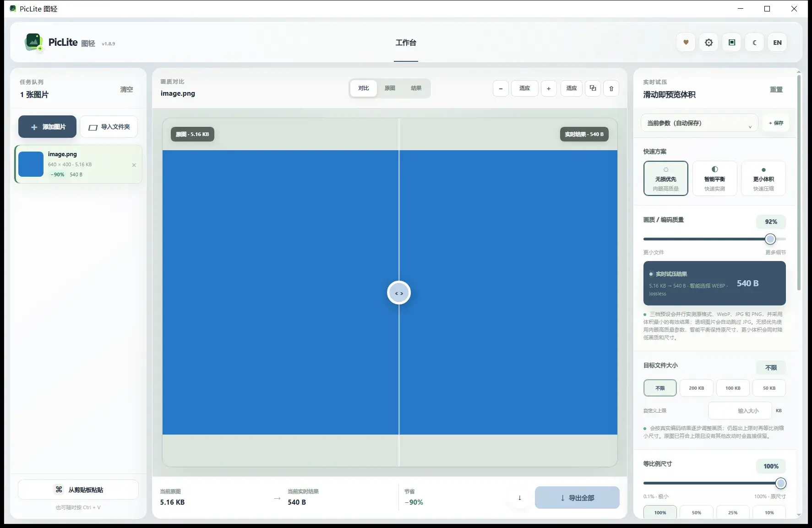Reset parameters with 重置 link

pos(776,89)
